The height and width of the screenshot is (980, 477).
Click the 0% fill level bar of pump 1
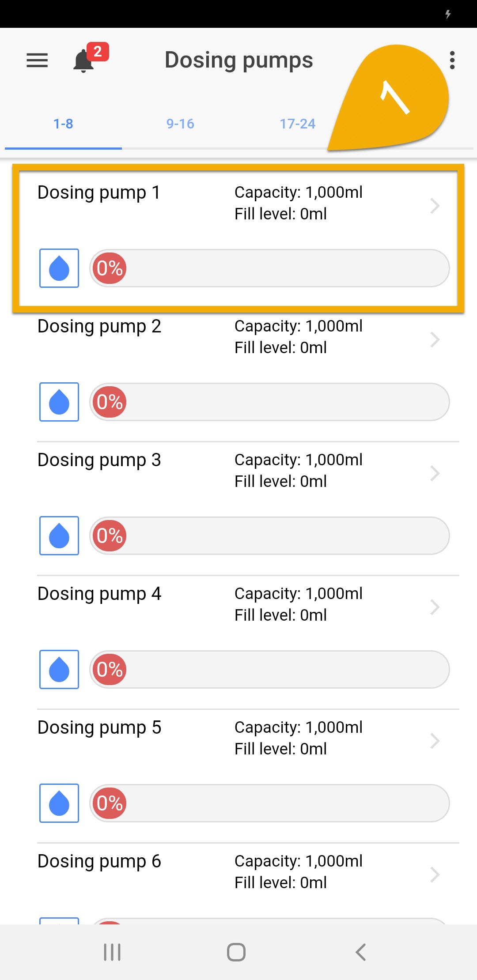point(269,268)
